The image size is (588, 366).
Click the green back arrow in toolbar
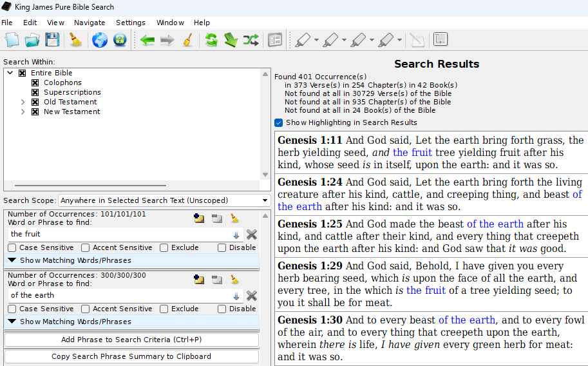[147, 40]
